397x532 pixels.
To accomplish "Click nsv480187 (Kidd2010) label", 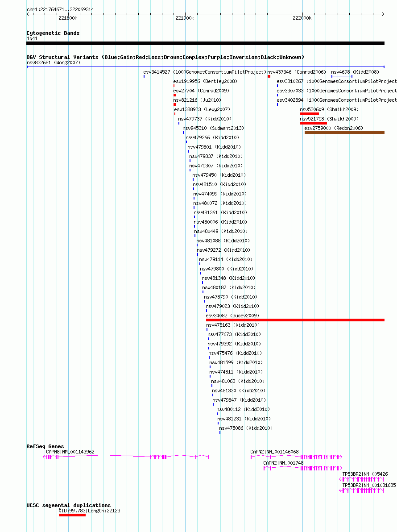I will coord(229,288).
